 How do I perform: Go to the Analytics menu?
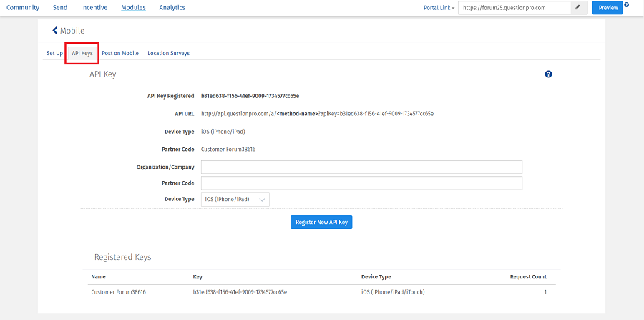pos(172,8)
